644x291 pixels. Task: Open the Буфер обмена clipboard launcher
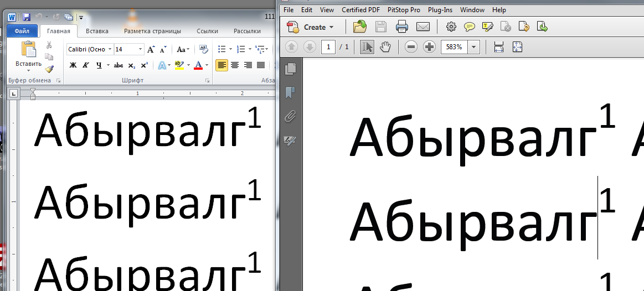point(58,81)
